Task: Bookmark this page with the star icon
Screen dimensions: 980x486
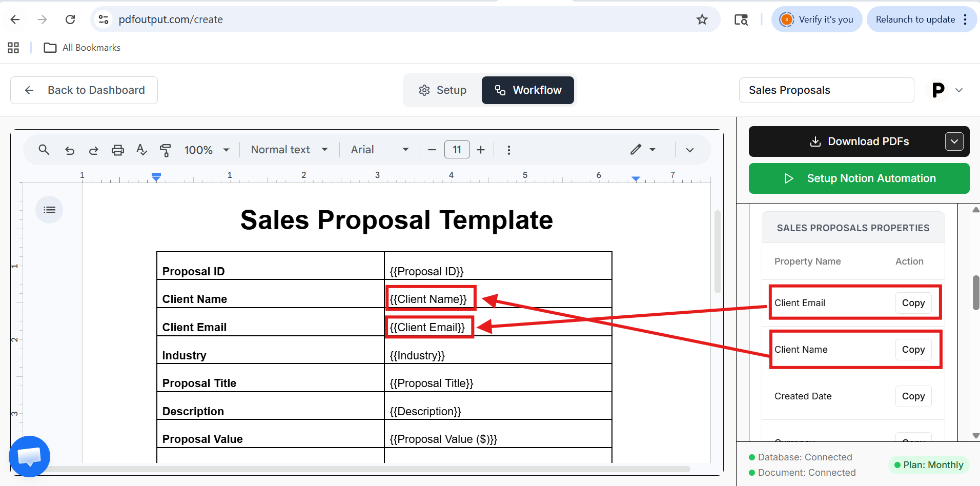Action: pos(702,19)
